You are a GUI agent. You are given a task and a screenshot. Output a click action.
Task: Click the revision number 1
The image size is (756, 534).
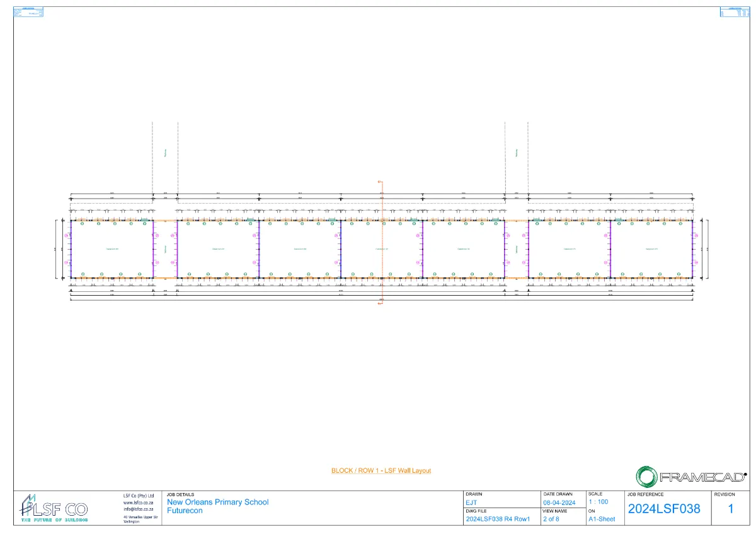coord(731,509)
